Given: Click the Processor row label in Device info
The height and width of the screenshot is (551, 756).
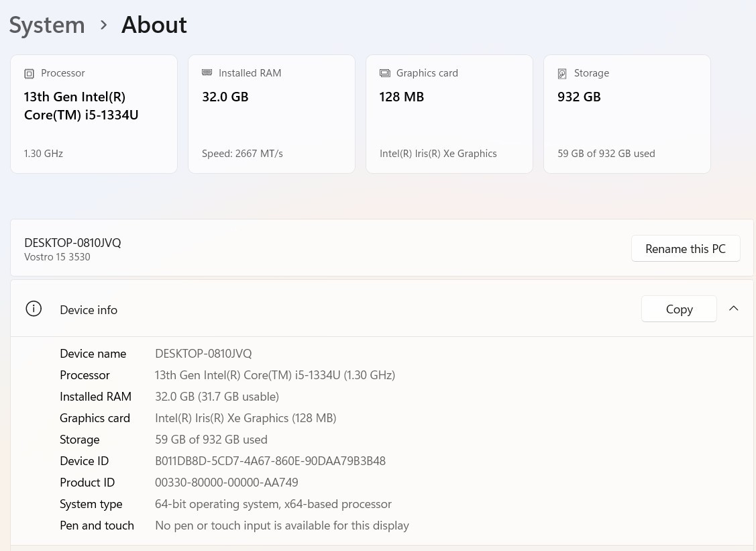Looking at the screenshot, I should click(x=85, y=375).
